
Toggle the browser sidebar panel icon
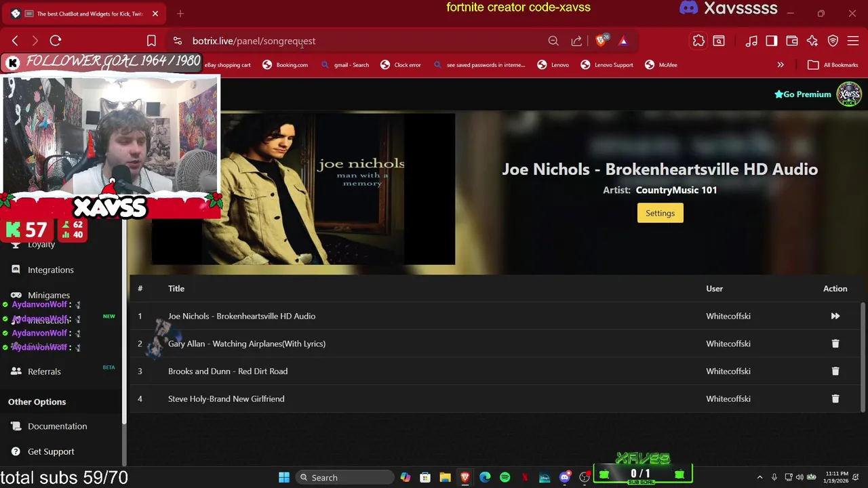click(x=772, y=41)
